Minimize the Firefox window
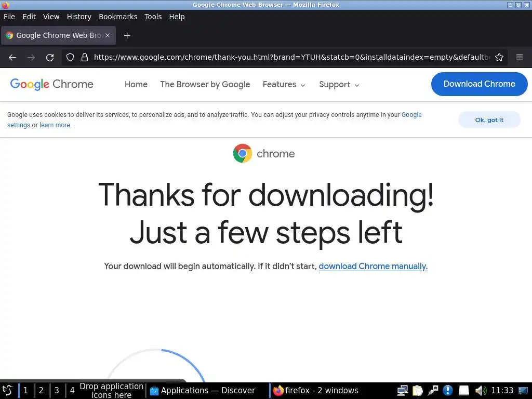 (510, 5)
